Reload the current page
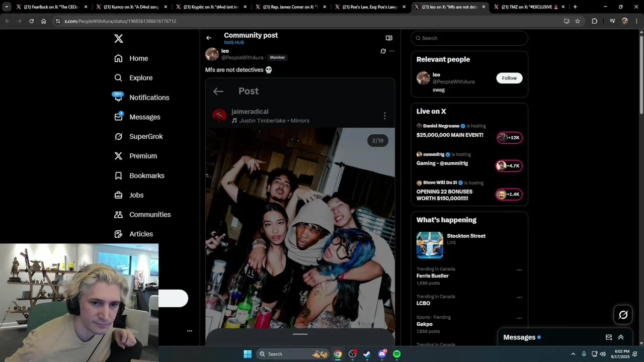The image size is (644, 362). [x=31, y=21]
